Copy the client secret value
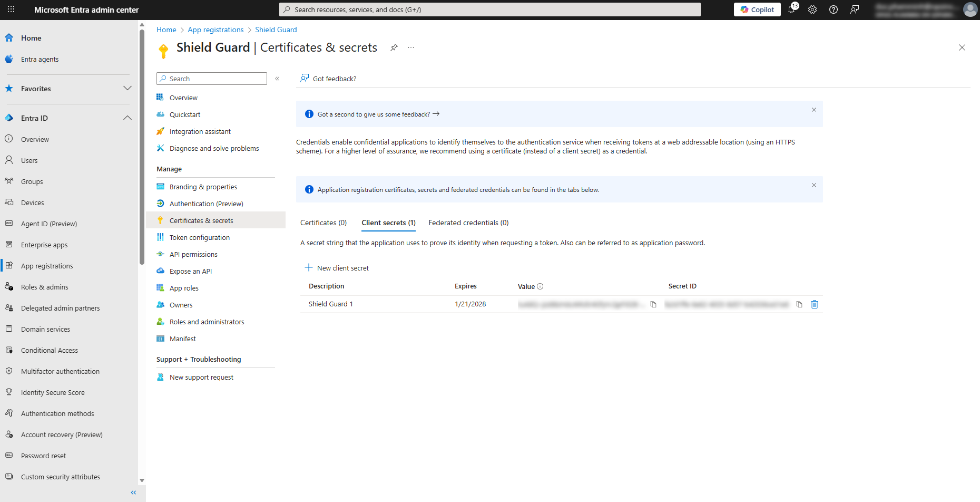This screenshot has width=980, height=502. tap(653, 304)
